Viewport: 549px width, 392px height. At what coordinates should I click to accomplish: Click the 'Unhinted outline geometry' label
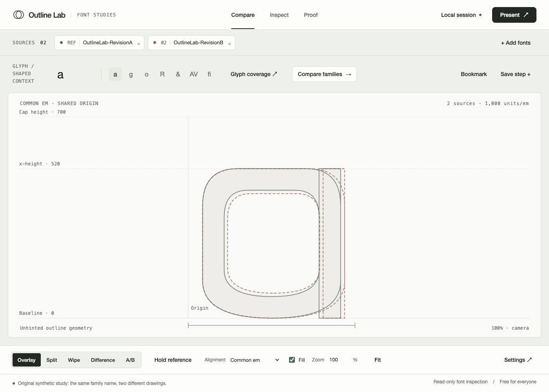click(x=56, y=328)
